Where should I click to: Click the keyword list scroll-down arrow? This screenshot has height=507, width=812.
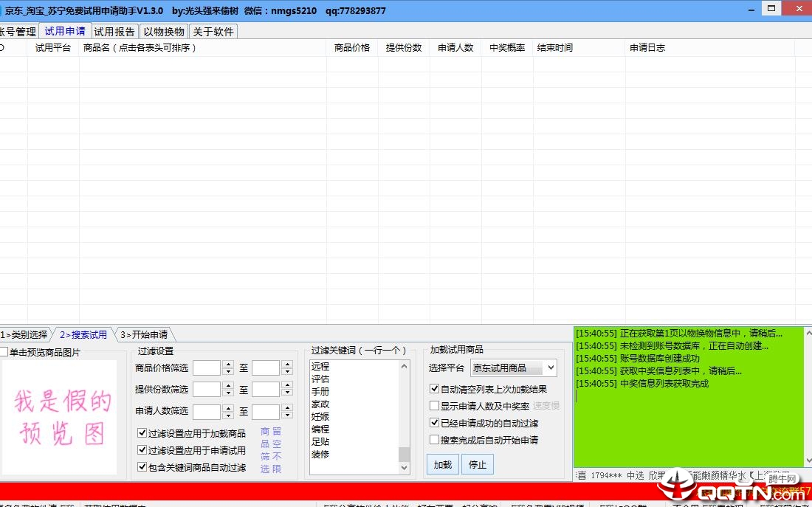click(404, 467)
